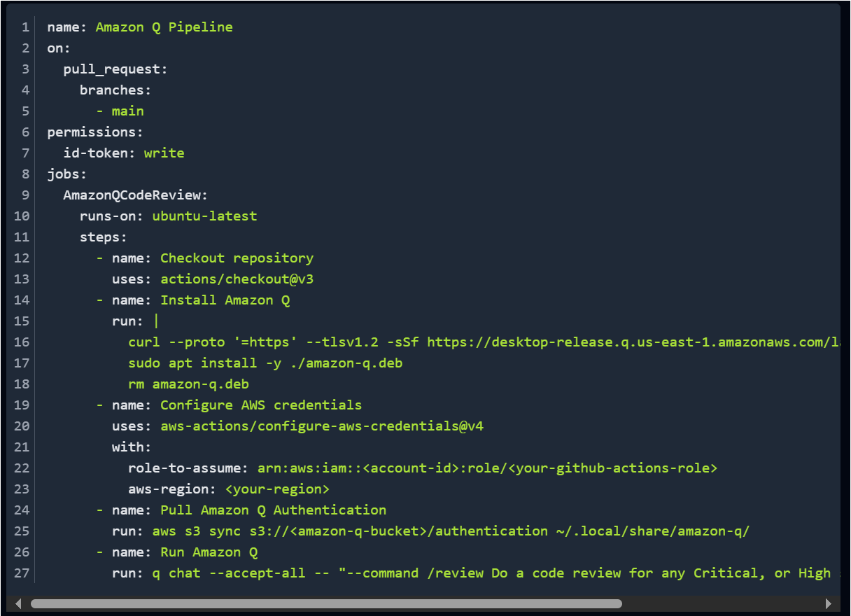Click the '<your-region>' placeholder
851x616 pixels.
(278, 489)
